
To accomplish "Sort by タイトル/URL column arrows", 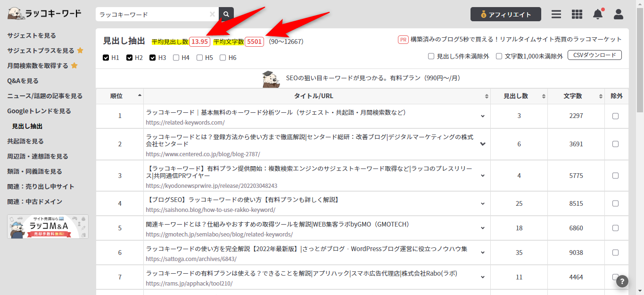I will coord(487,96).
